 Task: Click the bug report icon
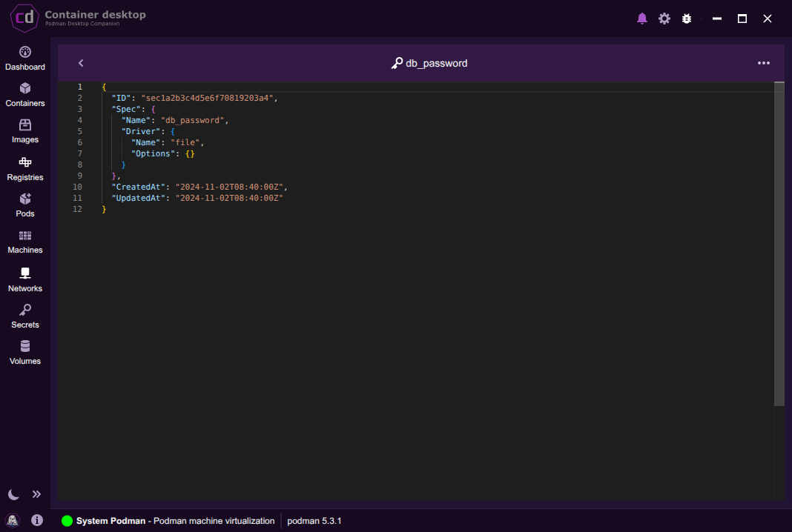click(x=687, y=19)
